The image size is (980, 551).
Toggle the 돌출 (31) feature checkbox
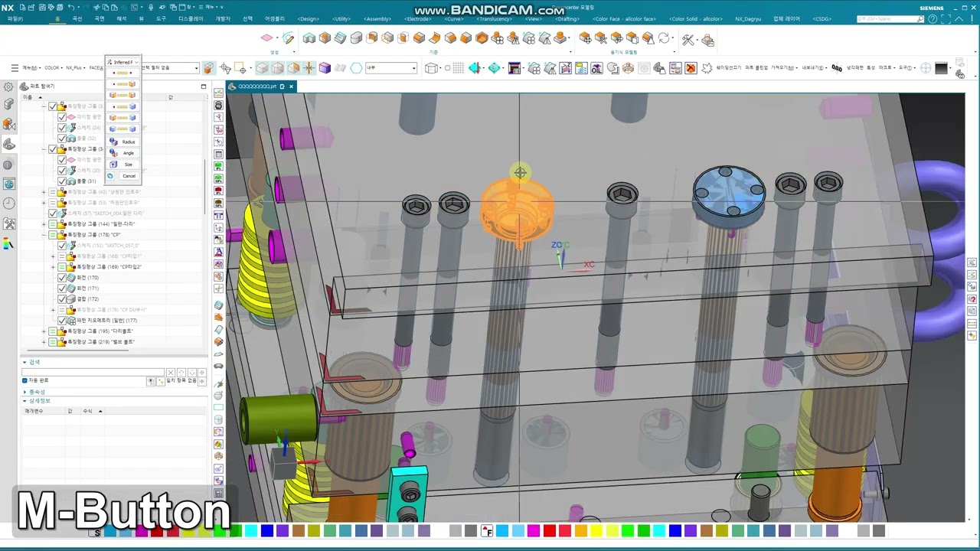tap(62, 181)
